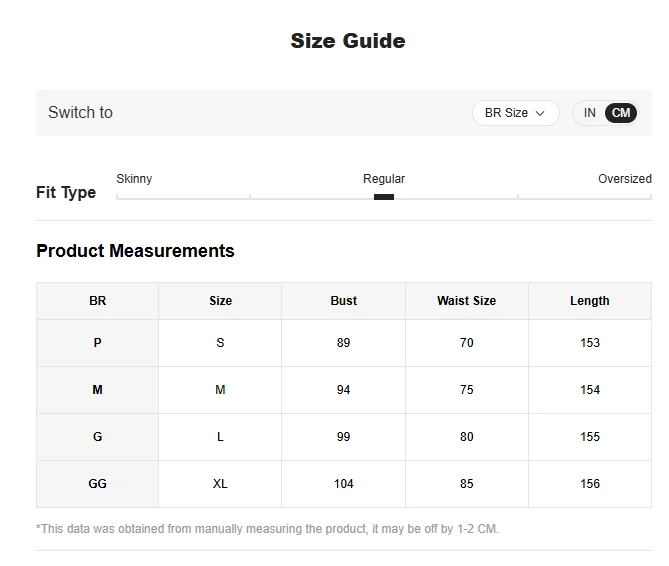Image resolution: width=669 pixels, height=566 pixels.
Task: Click the Size column header
Action: [x=220, y=301]
